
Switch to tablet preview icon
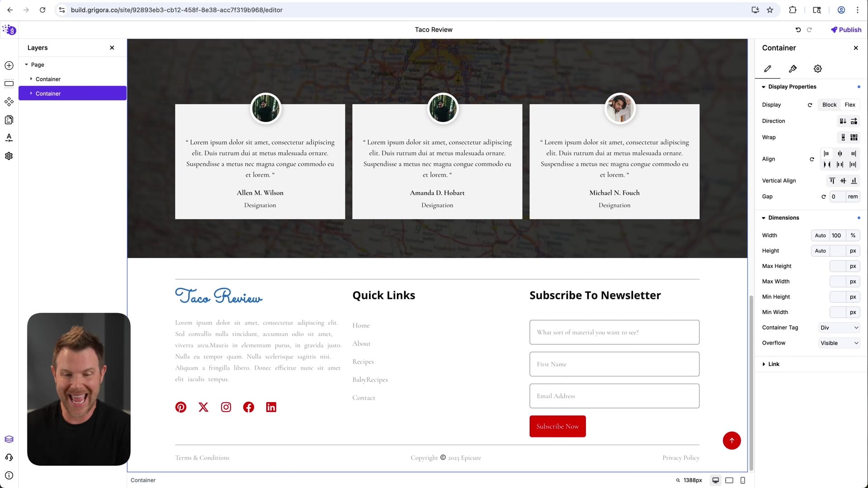click(729, 480)
